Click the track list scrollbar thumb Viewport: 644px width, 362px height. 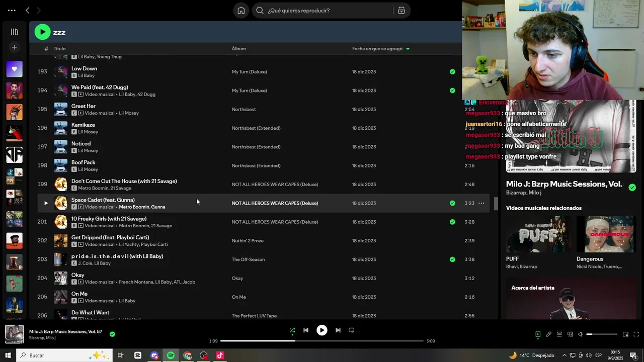[496, 204]
